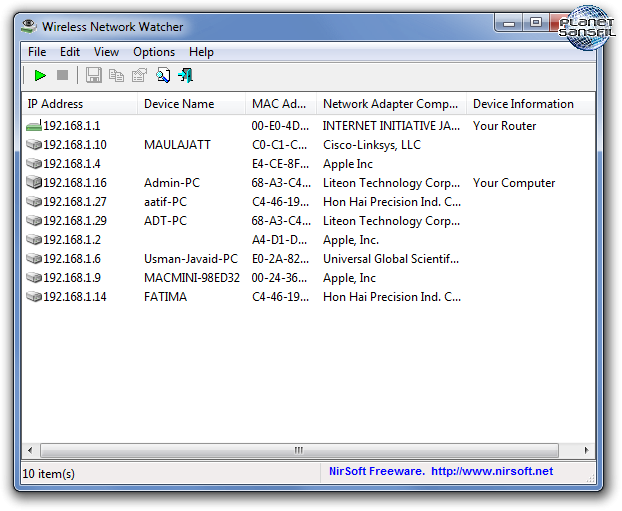The height and width of the screenshot is (511, 622).
Task: Click the Apple Inc cell in 192.168.1.4 row
Action: [x=348, y=164]
